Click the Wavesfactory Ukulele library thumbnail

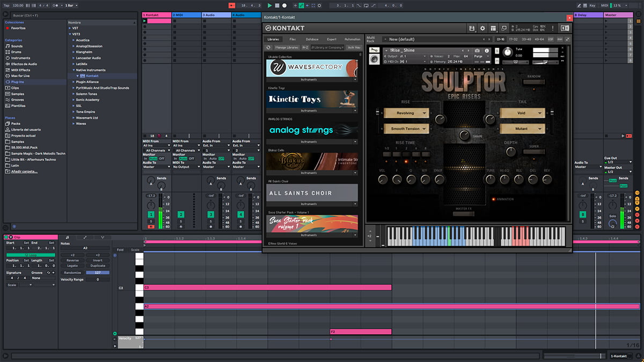coord(312,68)
